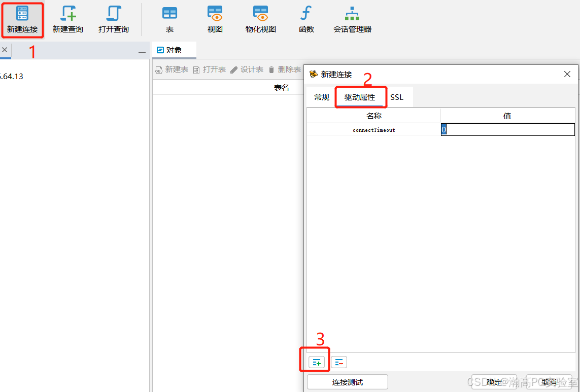Click the 打开查询 toolbar icon
The width and height of the screenshot is (580, 392).
[x=114, y=20]
